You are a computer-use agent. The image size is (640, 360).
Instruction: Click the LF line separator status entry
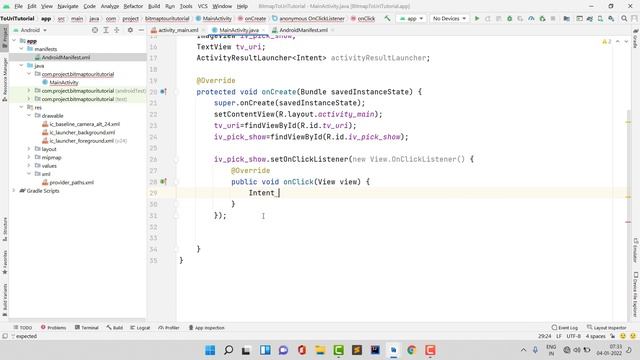pos(559,336)
